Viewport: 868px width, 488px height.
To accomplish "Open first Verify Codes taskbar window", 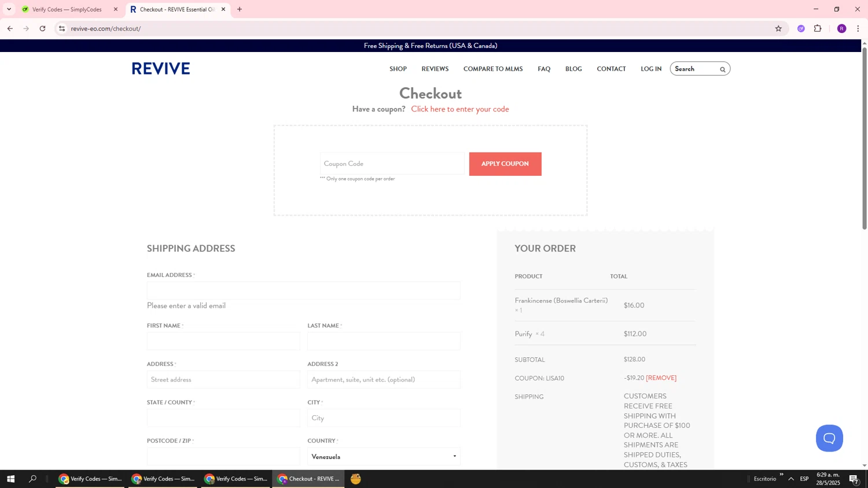I will (x=90, y=479).
